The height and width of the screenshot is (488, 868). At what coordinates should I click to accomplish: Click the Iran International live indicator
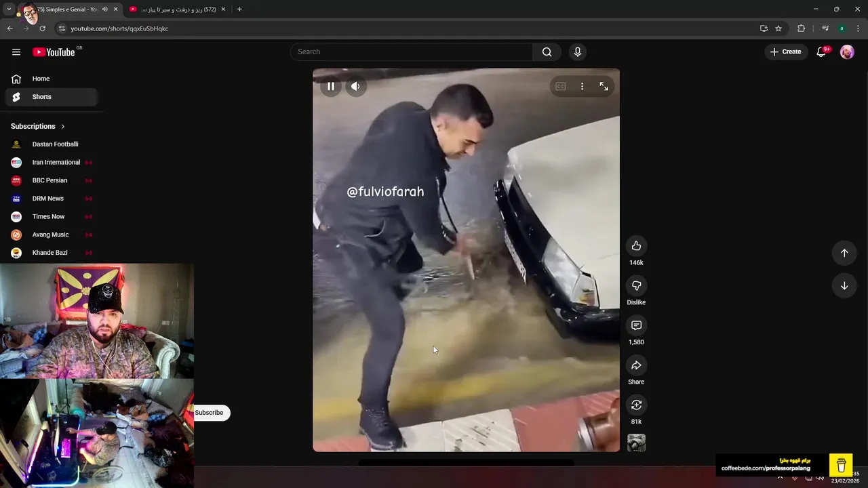(88, 163)
